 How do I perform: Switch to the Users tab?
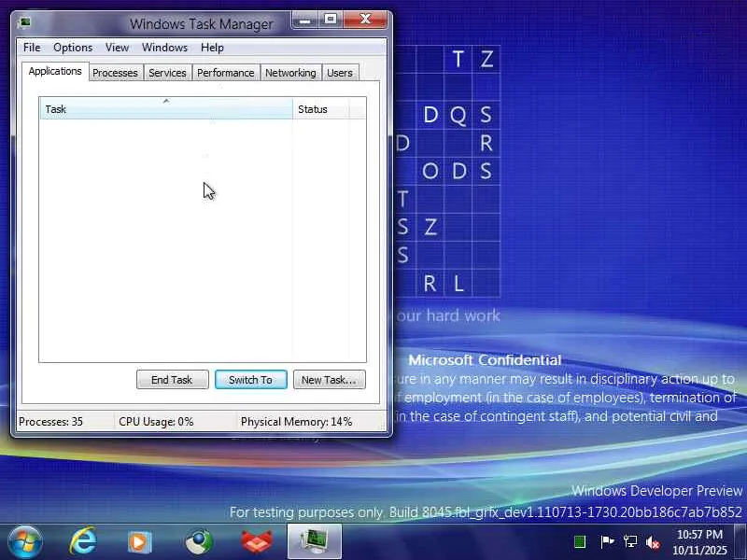click(x=340, y=73)
